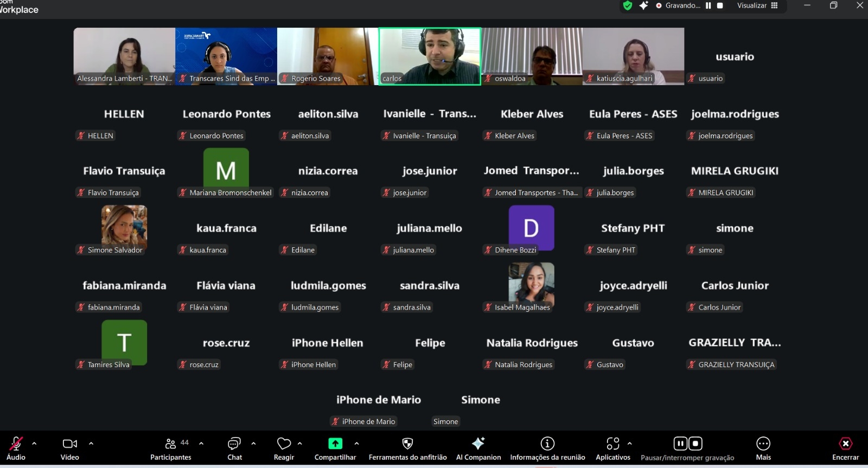Open the Reagir reactions icon
The width and height of the screenshot is (868, 468).
pos(284,448)
